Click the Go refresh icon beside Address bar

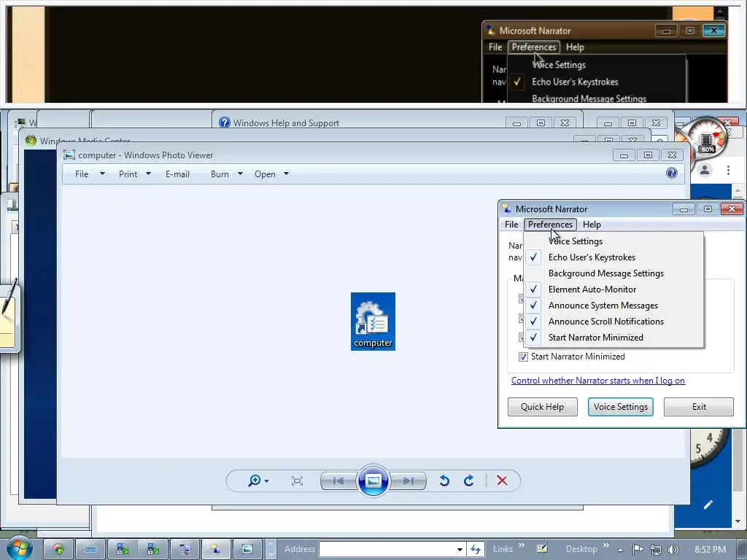coord(476,550)
